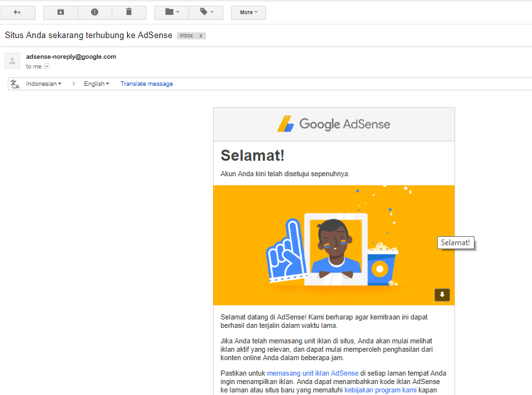Image resolution: width=532 pixels, height=395 pixels.
Task: Go back to inbox with the back arrow
Action: [17, 12]
